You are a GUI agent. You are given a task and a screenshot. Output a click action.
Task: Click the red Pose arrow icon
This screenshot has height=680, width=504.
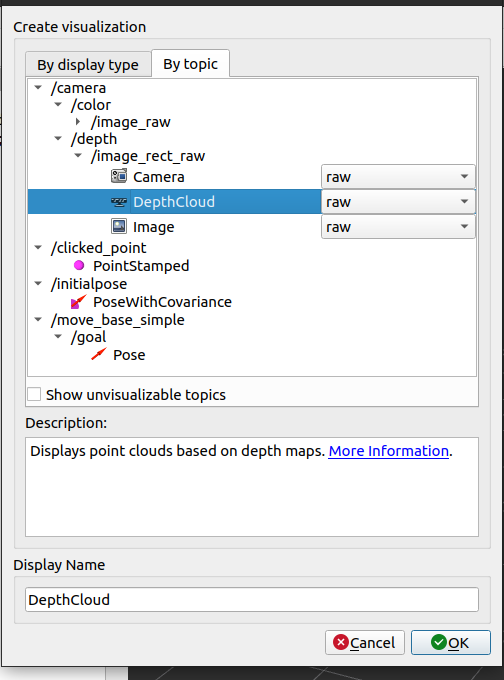pos(98,354)
